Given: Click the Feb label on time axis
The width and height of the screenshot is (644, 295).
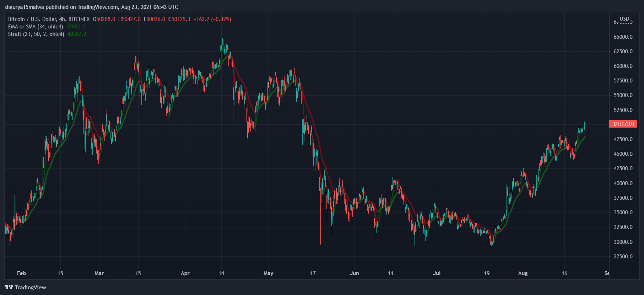Looking at the screenshot, I should 21,273.
